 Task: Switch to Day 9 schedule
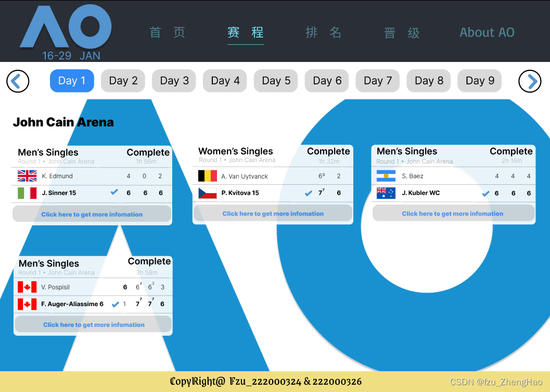tap(480, 81)
